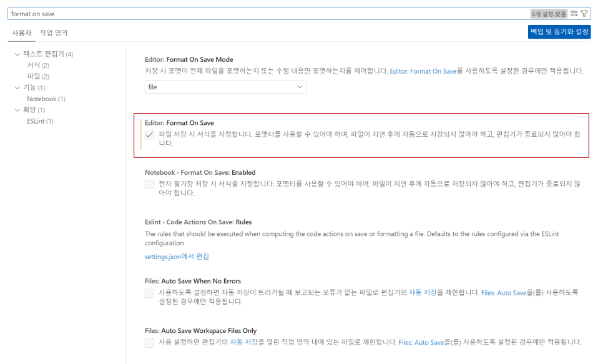The width and height of the screenshot is (603, 364).
Task: Select Notebook (1) in settings tree
Action: [46, 99]
